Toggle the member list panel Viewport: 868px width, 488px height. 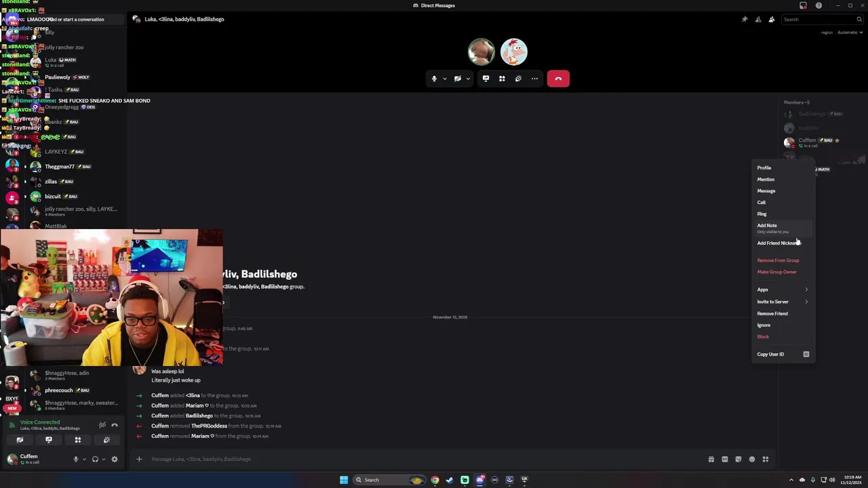click(x=772, y=19)
